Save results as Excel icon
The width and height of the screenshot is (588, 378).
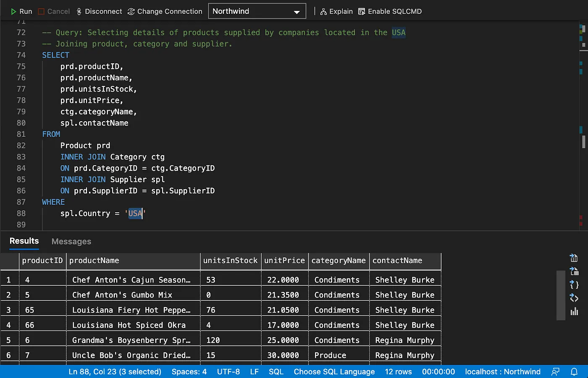(574, 271)
